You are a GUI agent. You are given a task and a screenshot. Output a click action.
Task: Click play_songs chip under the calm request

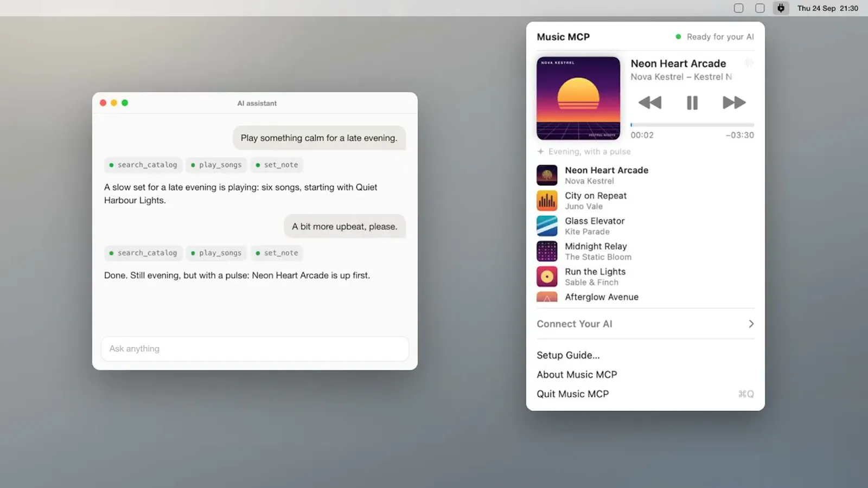point(216,165)
